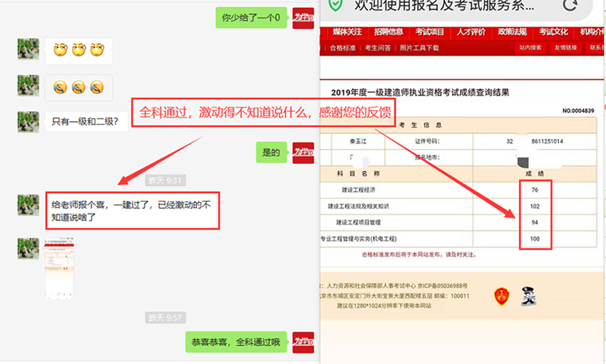
Task: Click the red government emblem badge
Action: (501, 297)
